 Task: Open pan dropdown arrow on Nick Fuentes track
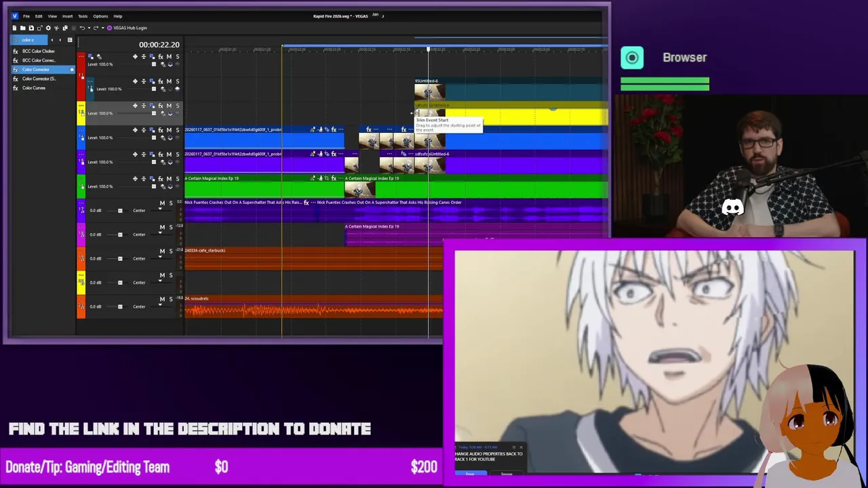[160, 209]
